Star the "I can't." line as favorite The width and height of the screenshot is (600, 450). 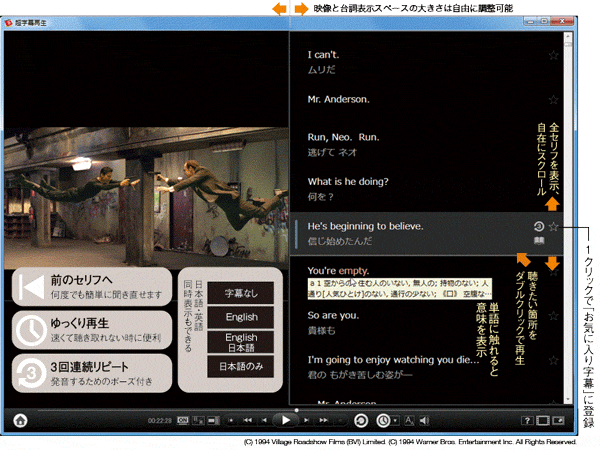(x=553, y=55)
